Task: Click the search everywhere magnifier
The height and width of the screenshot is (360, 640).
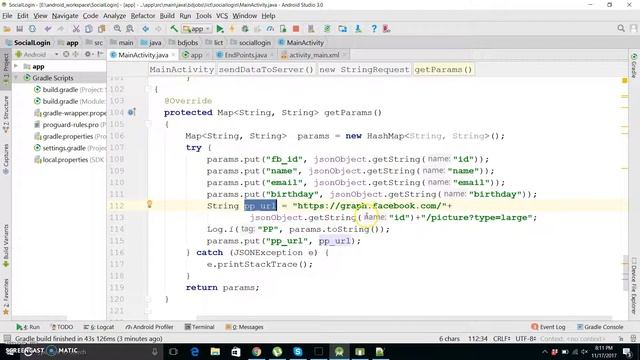Action: 621,28
